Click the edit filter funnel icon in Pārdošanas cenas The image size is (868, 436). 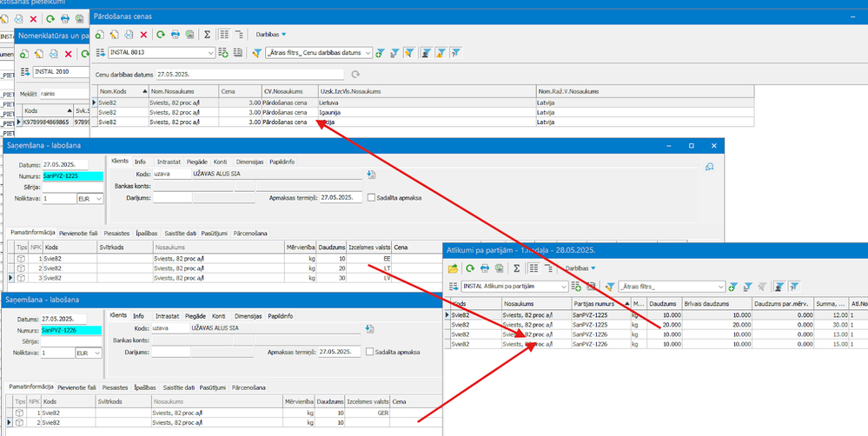tap(257, 53)
